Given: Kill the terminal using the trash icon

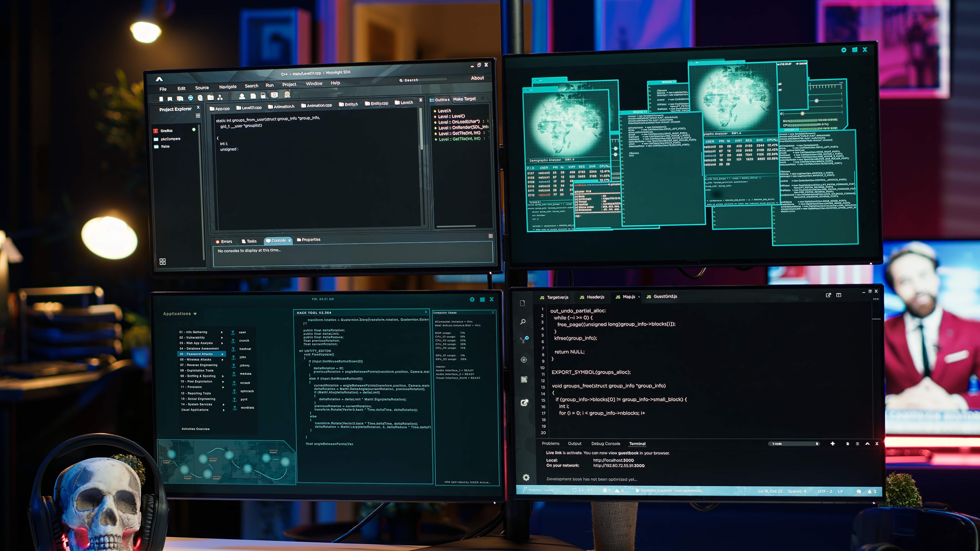Looking at the screenshot, I should coord(848,444).
